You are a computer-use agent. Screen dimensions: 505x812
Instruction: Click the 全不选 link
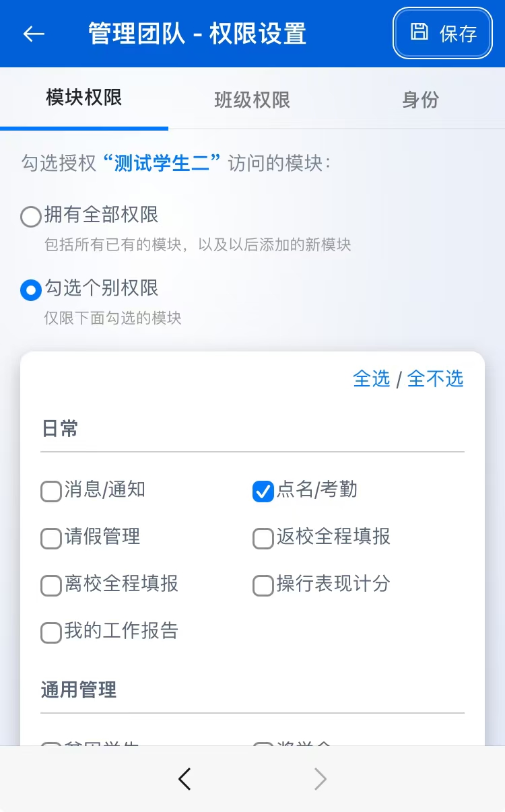pyautogui.click(x=436, y=378)
